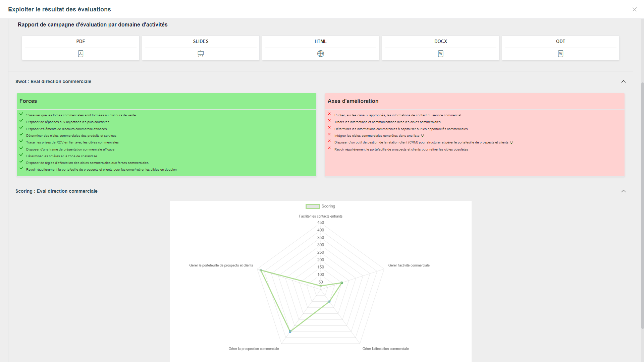Image resolution: width=644 pixels, height=362 pixels.
Task: Click radar point for 'Gérer le portefeuille de prospects'
Action: (261, 270)
